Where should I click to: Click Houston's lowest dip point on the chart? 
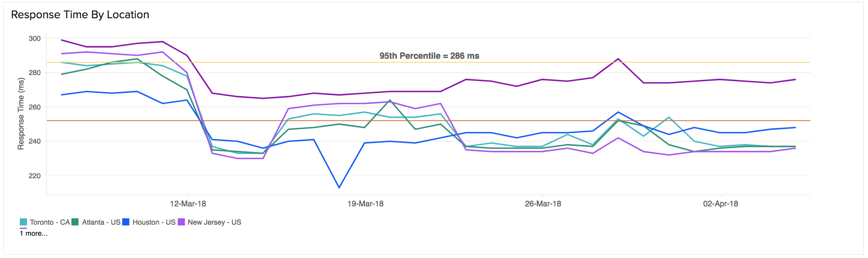339,188
